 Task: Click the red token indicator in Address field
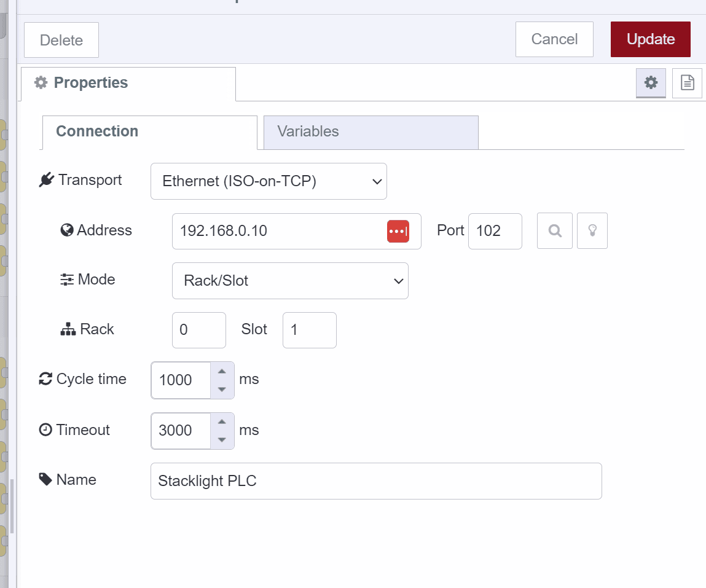(x=398, y=231)
